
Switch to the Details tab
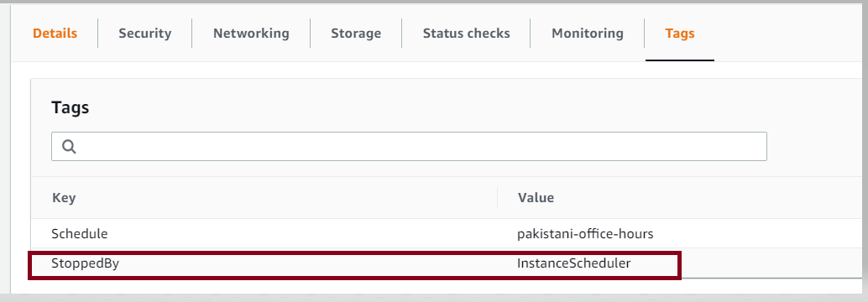click(55, 34)
